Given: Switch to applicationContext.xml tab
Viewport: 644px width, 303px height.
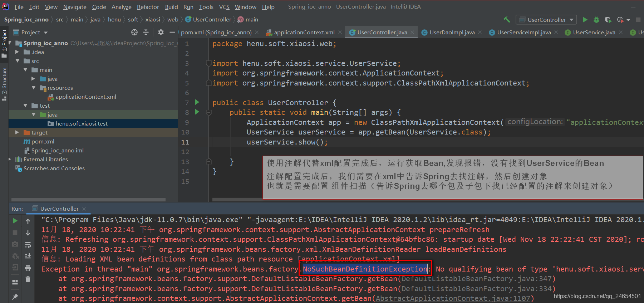Looking at the screenshot, I should 304,32.
